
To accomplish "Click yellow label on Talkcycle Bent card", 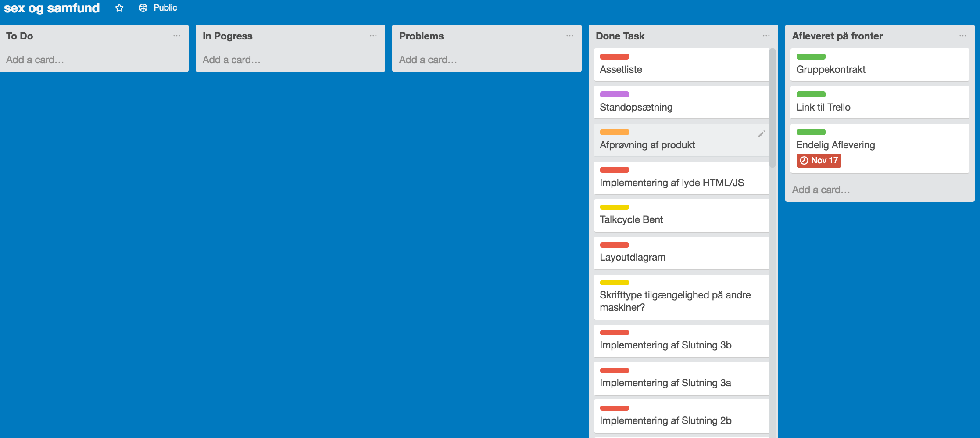I will (x=615, y=207).
